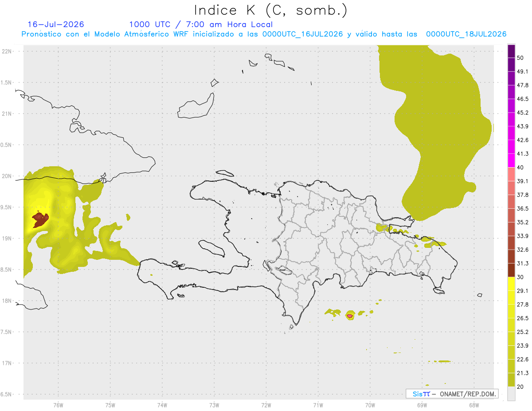Click the olive 20–21.3 colorbar segment

[x=511, y=380]
